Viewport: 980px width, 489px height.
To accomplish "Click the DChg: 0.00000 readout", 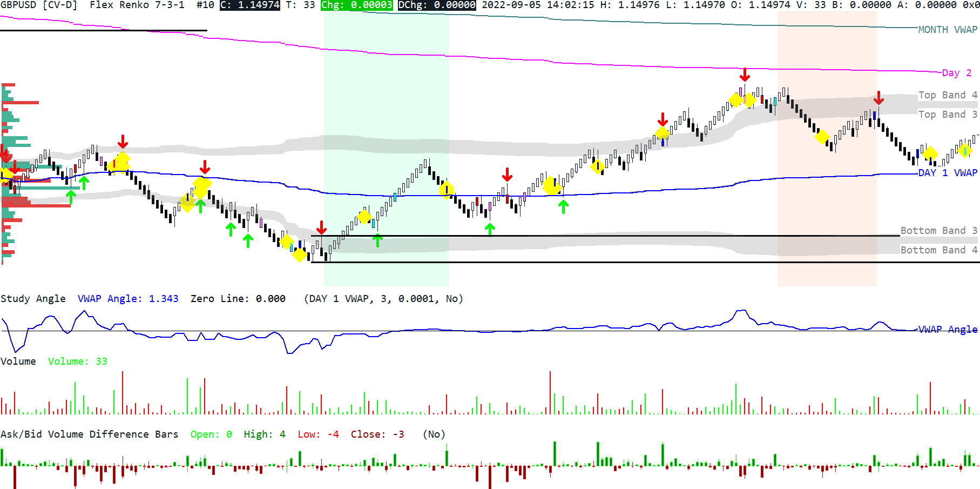I will click(x=437, y=5).
